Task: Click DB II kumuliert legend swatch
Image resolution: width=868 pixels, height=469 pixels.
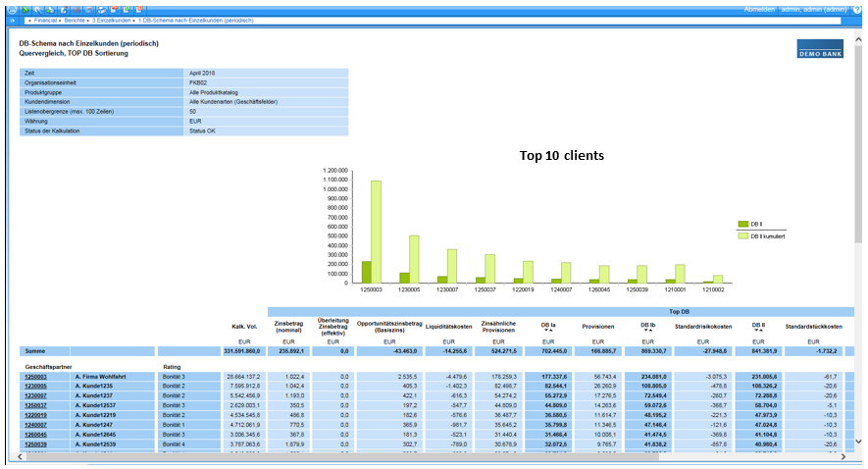Action: (x=741, y=235)
